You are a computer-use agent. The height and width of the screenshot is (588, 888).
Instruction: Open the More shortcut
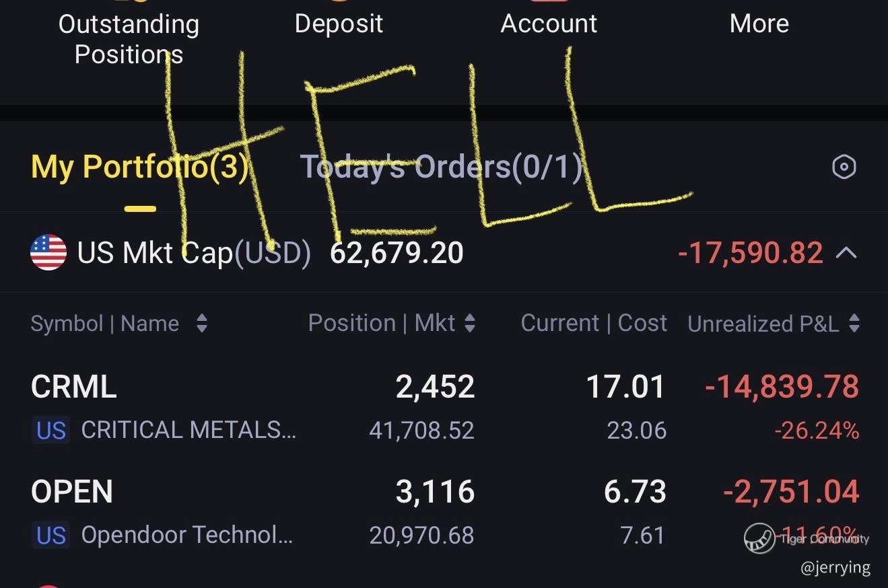coord(759,24)
